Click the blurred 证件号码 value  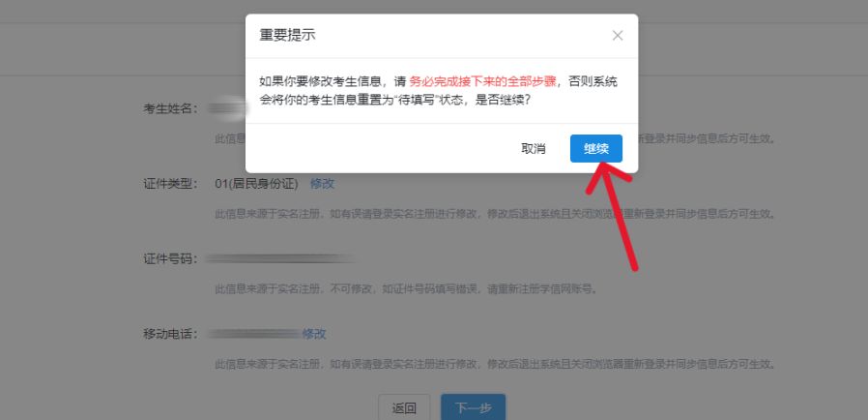tap(281, 258)
